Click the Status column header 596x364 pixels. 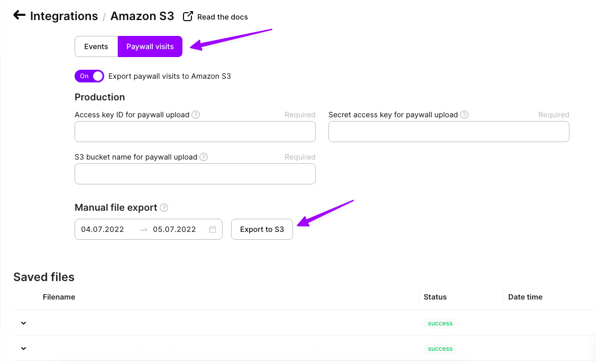[x=435, y=297]
